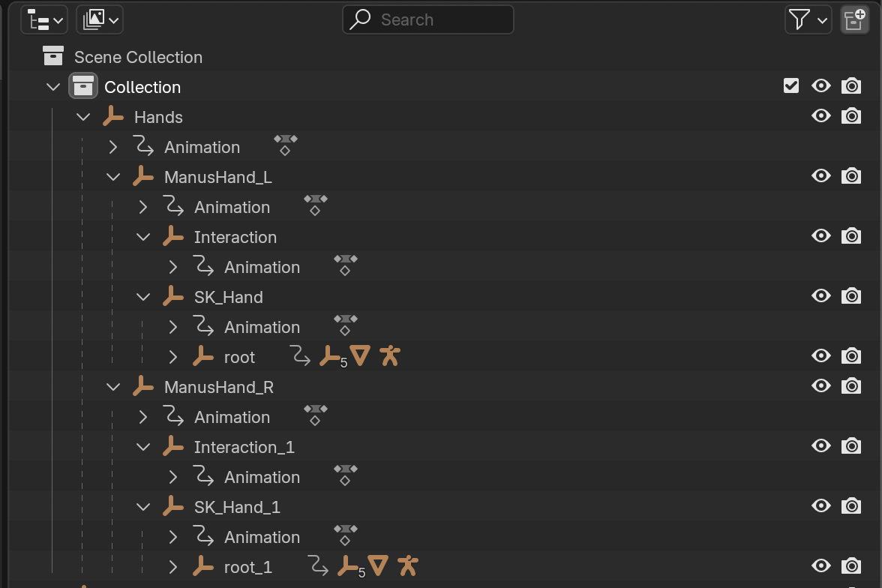Open the outliner Filter dropdown
The width and height of the screenshot is (882, 588).
click(808, 19)
